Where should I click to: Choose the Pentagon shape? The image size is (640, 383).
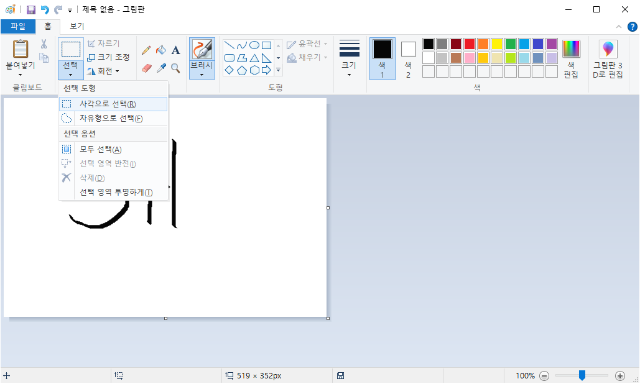pos(242,70)
